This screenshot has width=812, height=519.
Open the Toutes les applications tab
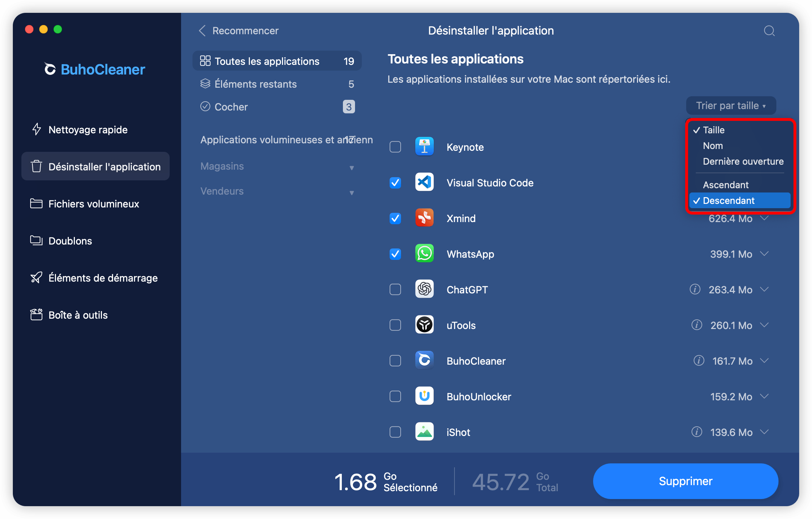coord(277,61)
